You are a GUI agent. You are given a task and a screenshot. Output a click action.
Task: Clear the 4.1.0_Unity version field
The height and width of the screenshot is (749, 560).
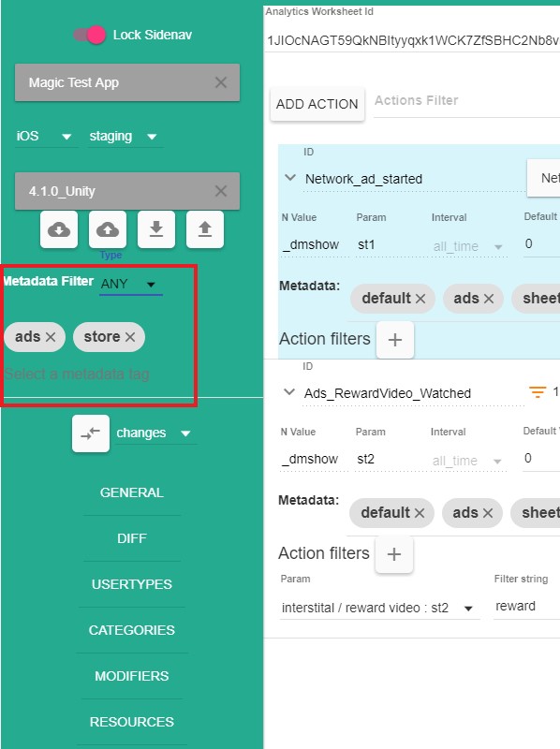(x=221, y=192)
